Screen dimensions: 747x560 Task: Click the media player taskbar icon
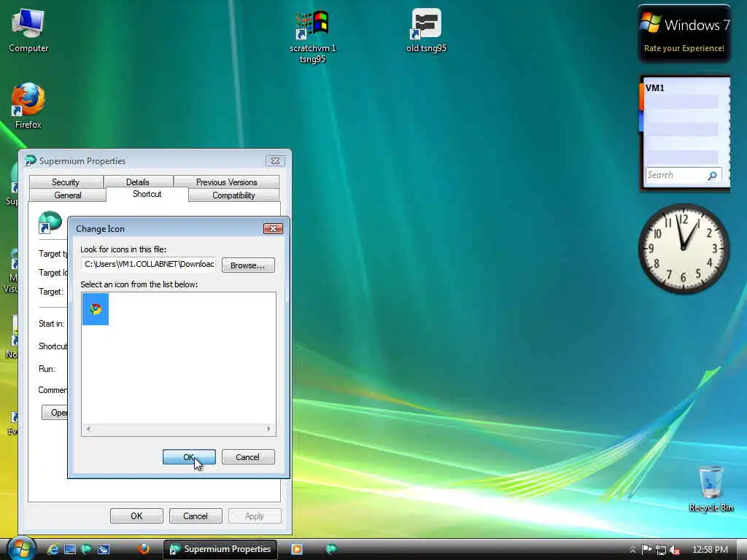tap(297, 550)
